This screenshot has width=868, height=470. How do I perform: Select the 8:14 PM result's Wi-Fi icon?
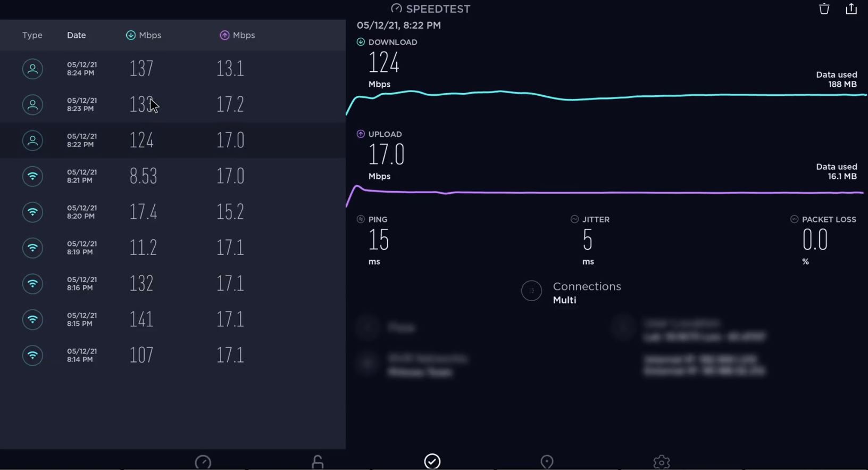coord(32,355)
